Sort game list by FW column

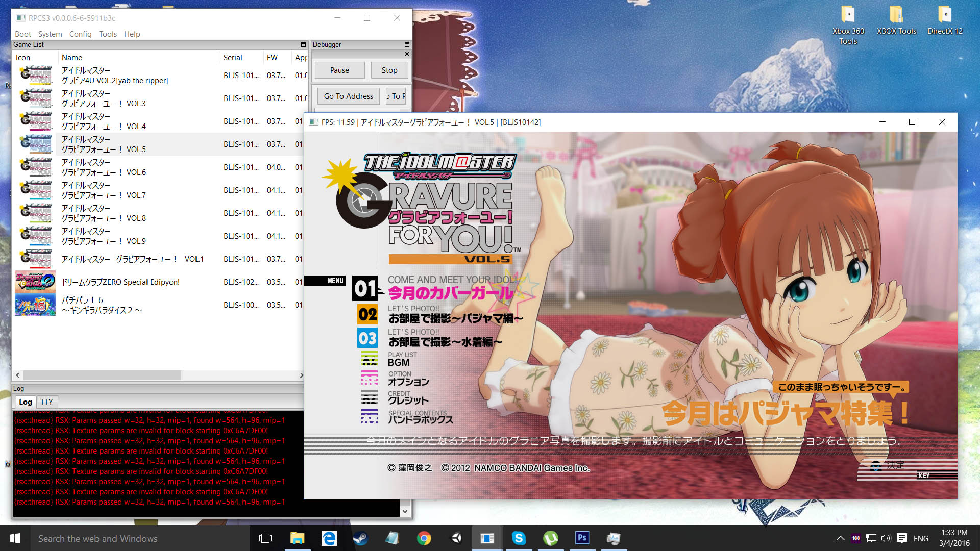click(277, 58)
